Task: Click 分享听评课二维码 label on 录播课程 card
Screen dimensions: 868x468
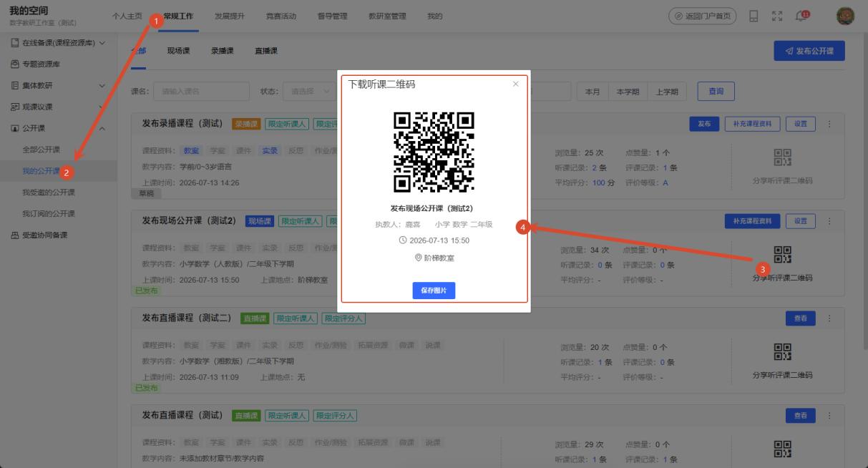Action: click(x=783, y=180)
